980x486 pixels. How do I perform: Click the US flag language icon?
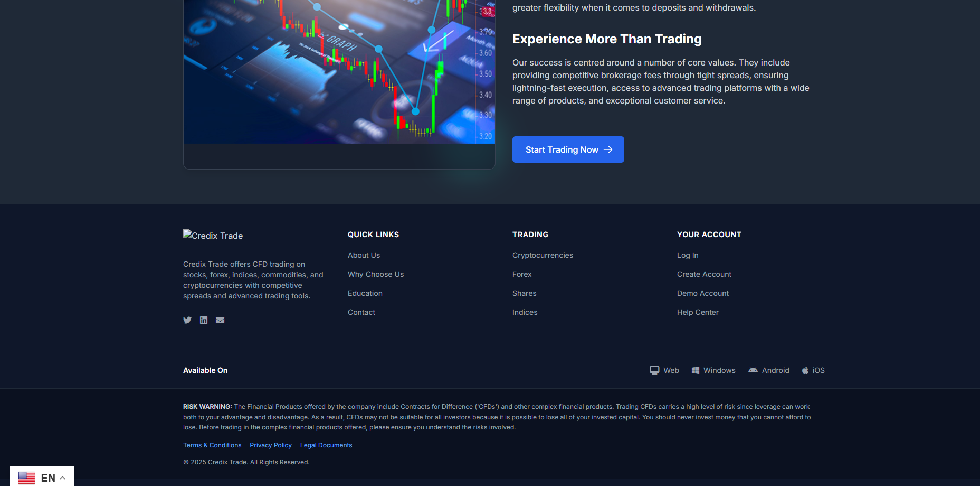pyautogui.click(x=26, y=478)
